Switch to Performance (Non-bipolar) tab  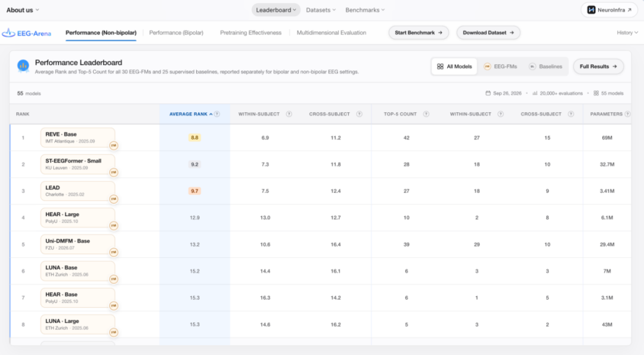click(101, 33)
